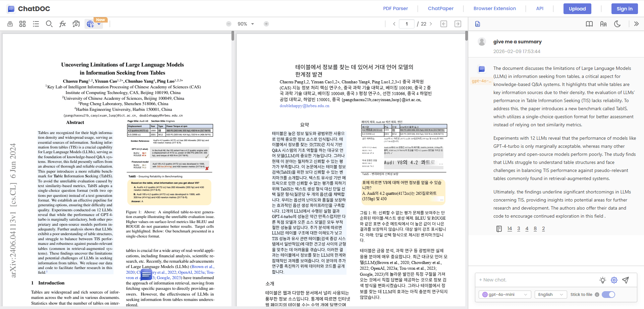Open citation reference 14 in summary

tap(509, 228)
